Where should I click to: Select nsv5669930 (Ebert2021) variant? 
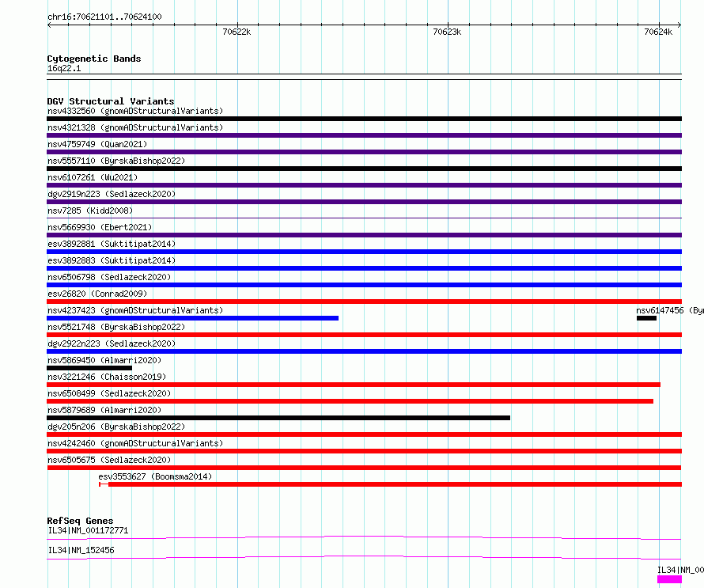click(100, 227)
